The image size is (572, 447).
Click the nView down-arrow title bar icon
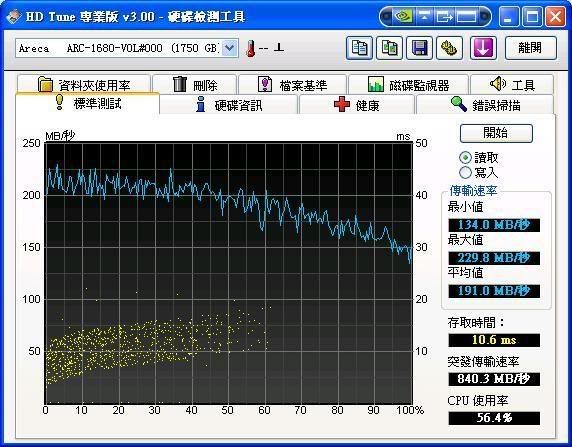[x=424, y=16]
